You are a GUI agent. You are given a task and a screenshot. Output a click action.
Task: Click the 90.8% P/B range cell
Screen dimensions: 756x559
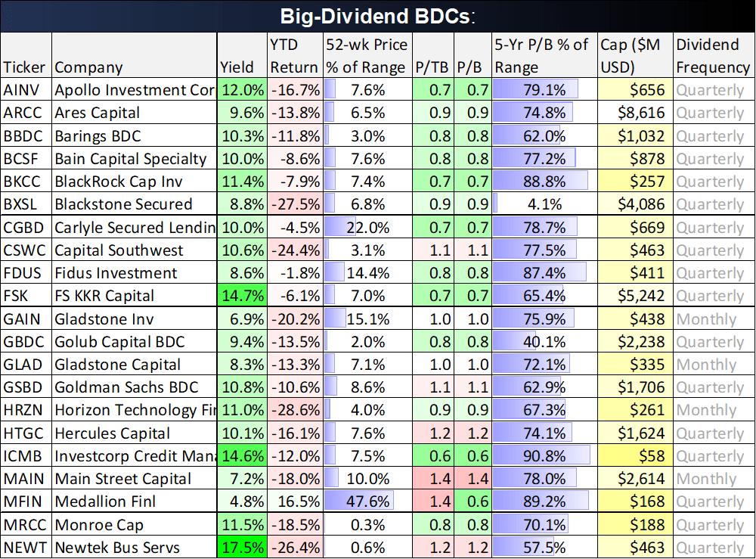pyautogui.click(x=544, y=456)
